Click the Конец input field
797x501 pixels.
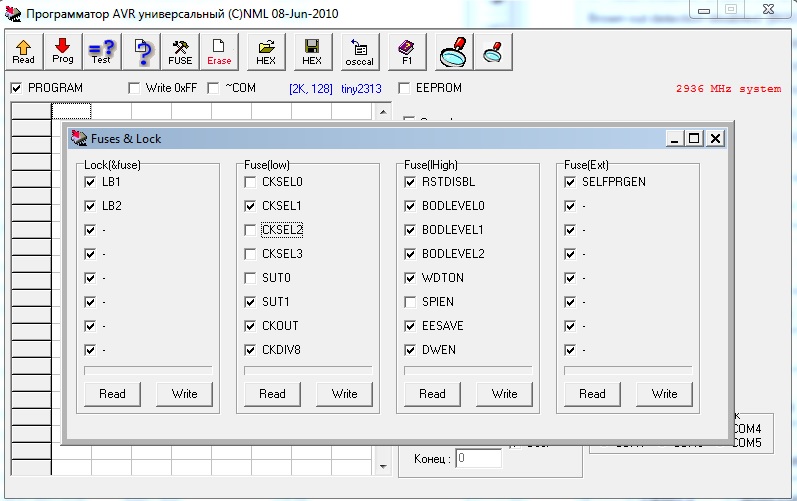[x=478, y=458]
